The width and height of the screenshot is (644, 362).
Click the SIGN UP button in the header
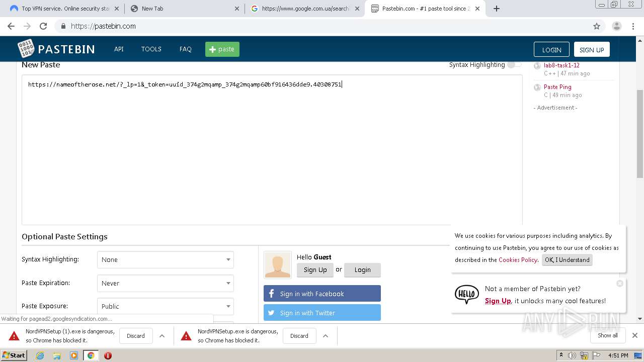pyautogui.click(x=592, y=49)
